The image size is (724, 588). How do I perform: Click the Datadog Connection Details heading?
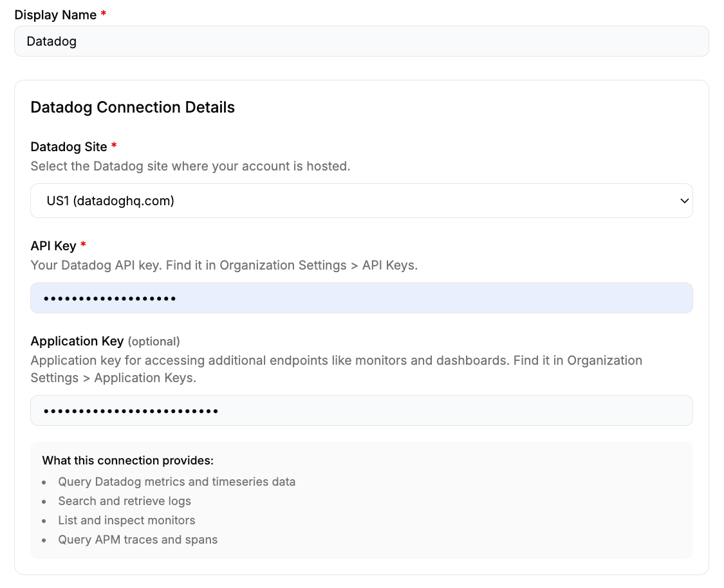point(133,107)
